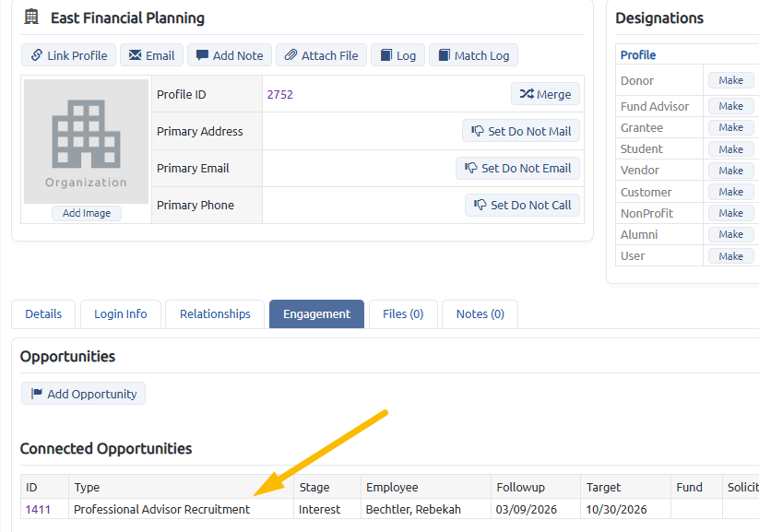759x532 pixels.
Task: Click the Link Profile button
Action: pos(68,55)
